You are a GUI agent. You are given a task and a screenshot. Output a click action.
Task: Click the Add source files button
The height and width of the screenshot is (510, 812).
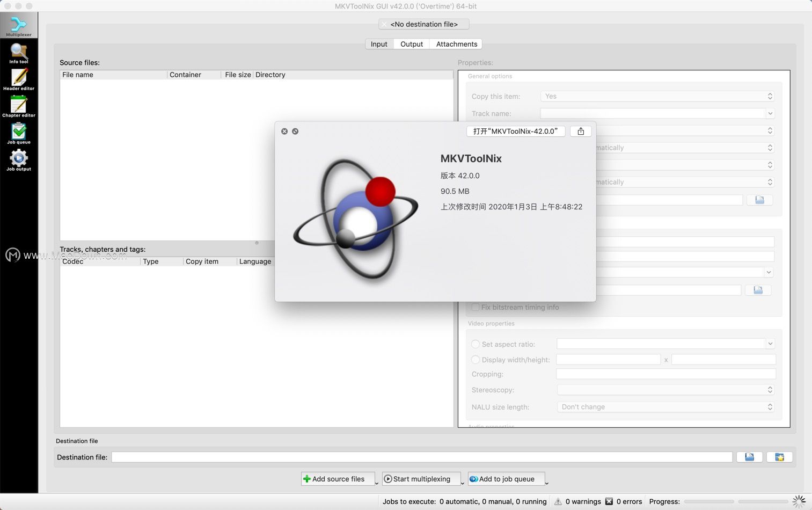point(338,479)
